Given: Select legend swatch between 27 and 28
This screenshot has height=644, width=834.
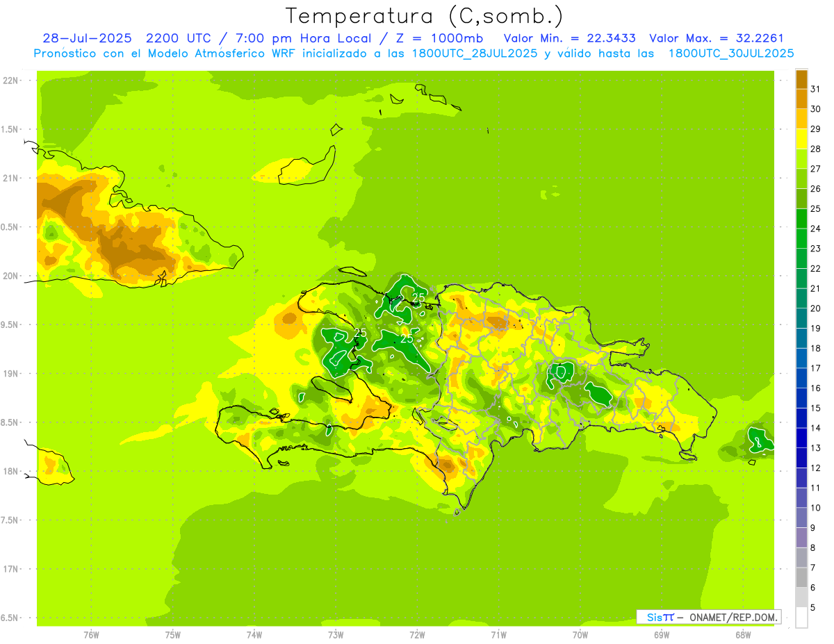Looking at the screenshot, I should pos(801,158).
